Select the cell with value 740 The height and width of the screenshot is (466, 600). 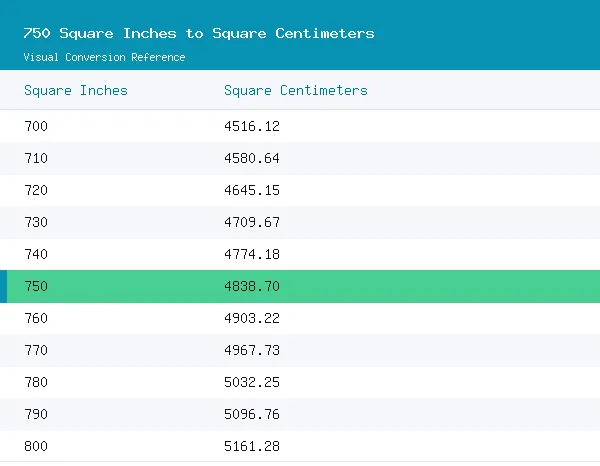click(x=36, y=254)
